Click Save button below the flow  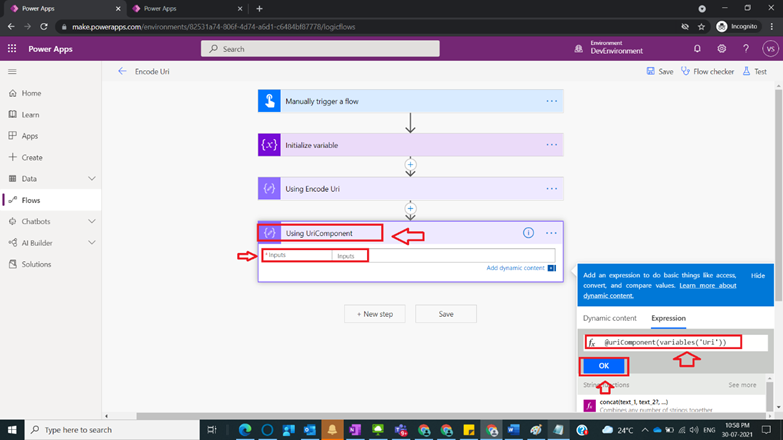click(445, 314)
